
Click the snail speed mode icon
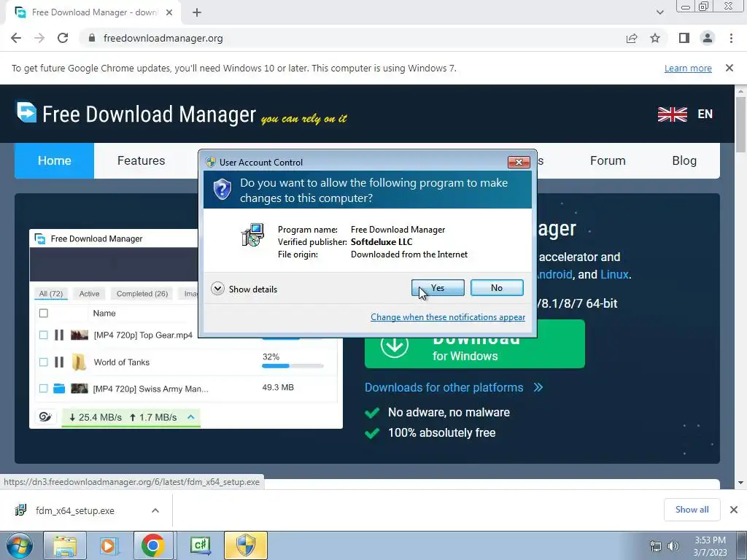[45, 417]
